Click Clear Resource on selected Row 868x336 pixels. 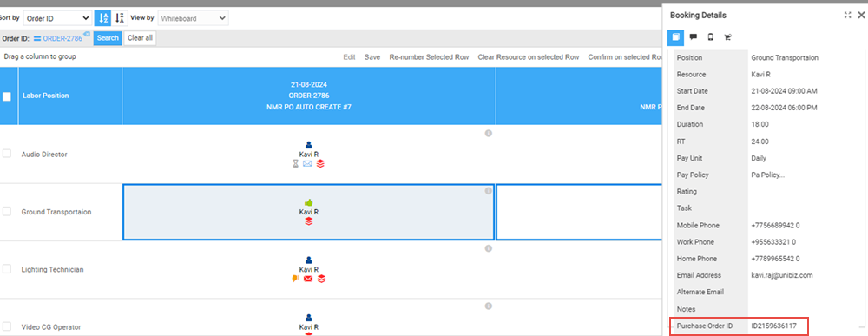point(528,57)
